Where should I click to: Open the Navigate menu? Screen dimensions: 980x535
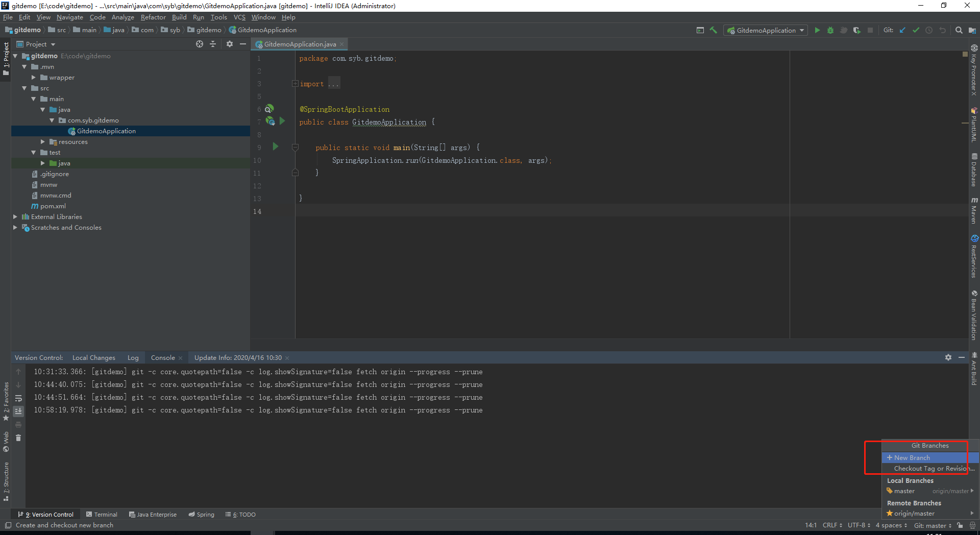69,17
